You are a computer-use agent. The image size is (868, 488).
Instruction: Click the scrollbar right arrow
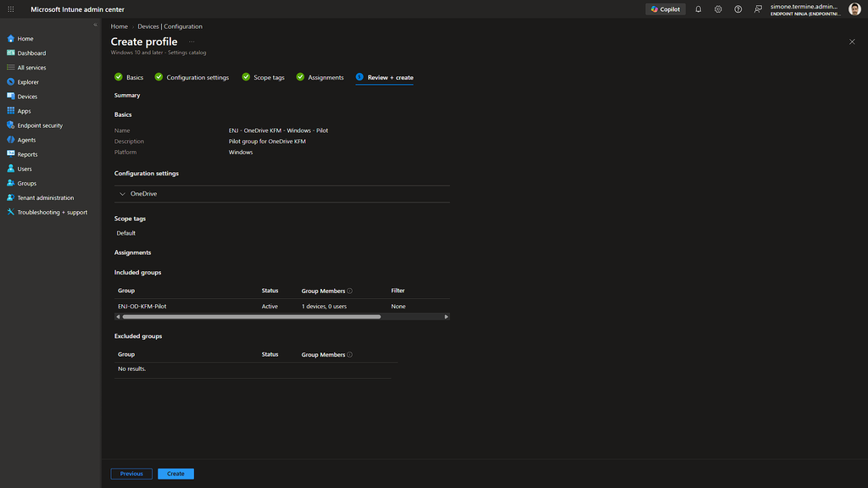[446, 317]
